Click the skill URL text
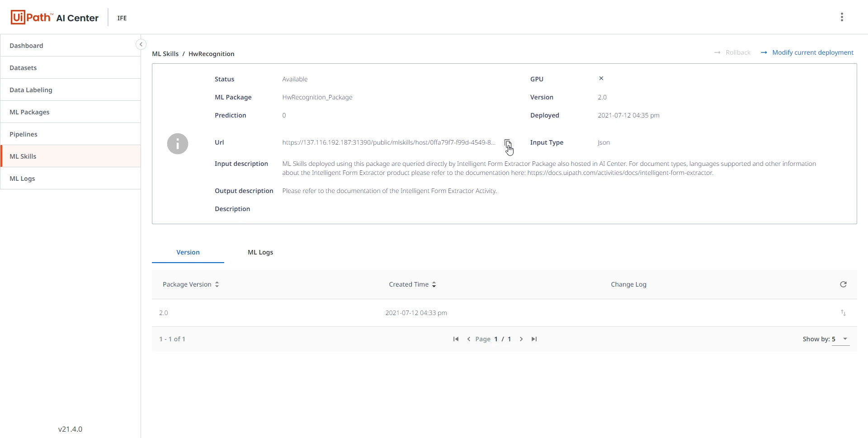This screenshot has height=438, width=868. (x=389, y=142)
